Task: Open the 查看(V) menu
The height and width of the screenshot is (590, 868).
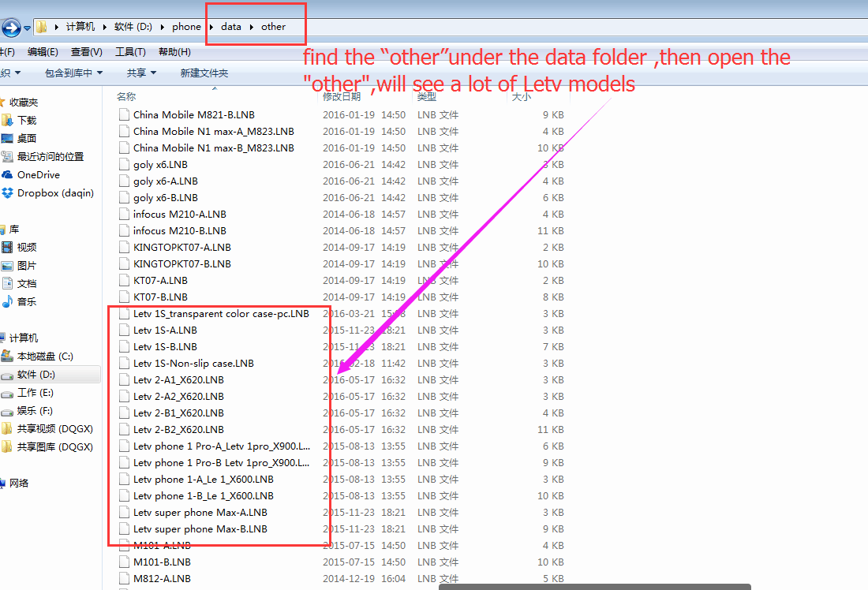Action: pyautogui.click(x=86, y=51)
